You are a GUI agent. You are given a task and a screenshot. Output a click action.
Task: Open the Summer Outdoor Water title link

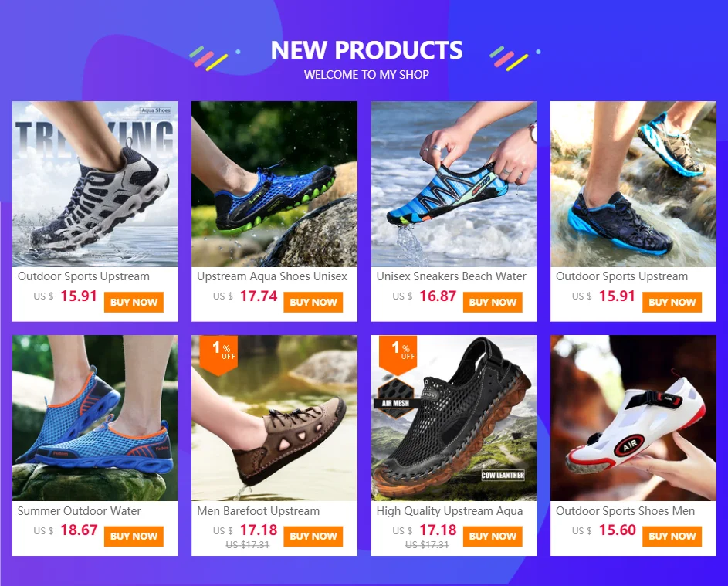[80, 511]
